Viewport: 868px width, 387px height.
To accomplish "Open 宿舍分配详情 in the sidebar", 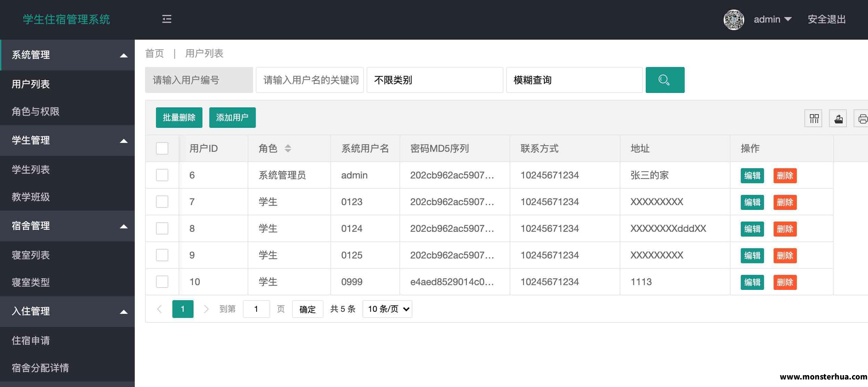I will click(67, 368).
